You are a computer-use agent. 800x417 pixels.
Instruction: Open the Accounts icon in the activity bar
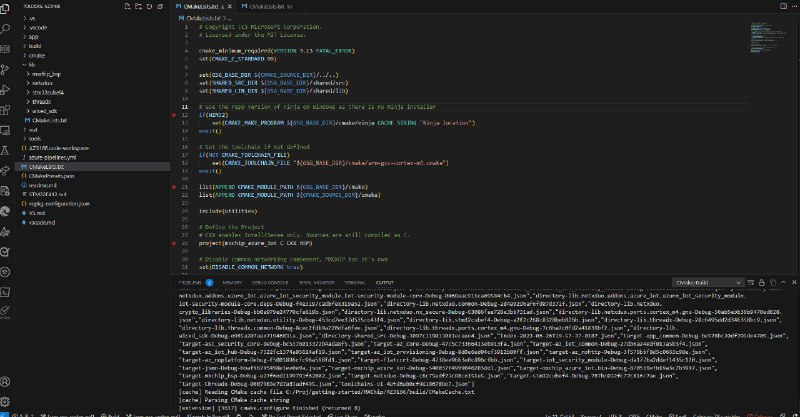[x=5, y=381]
